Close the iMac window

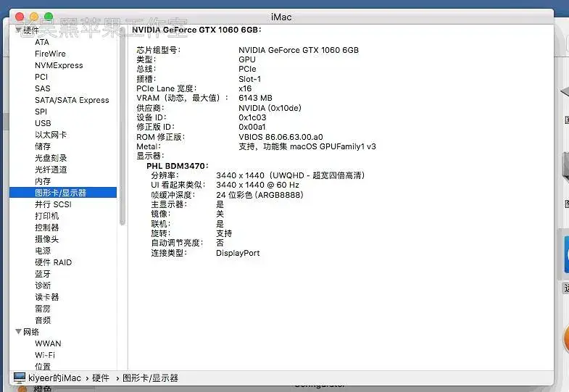click(20, 17)
